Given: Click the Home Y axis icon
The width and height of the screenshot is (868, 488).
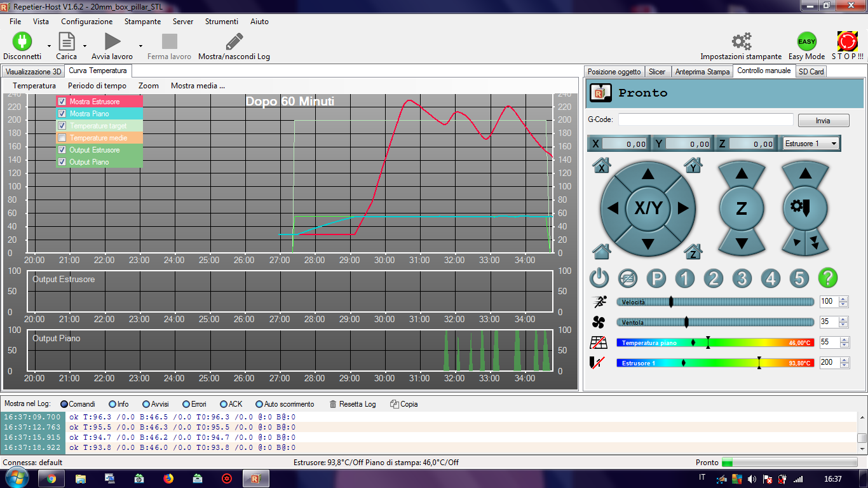Looking at the screenshot, I should [693, 166].
